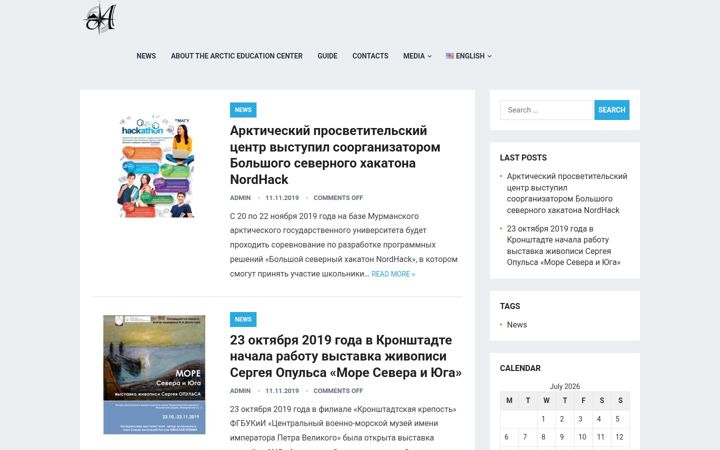Open the 23 октября Кронштадт exhibition article title
The width and height of the screenshot is (720, 450).
click(x=346, y=356)
